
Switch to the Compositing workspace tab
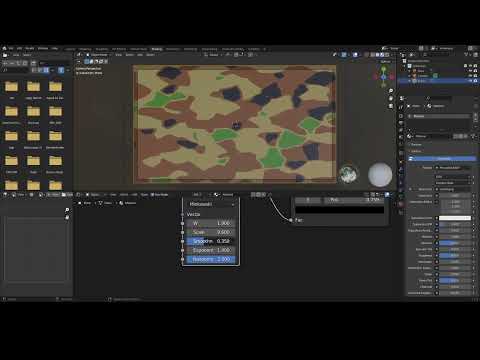pos(209,49)
